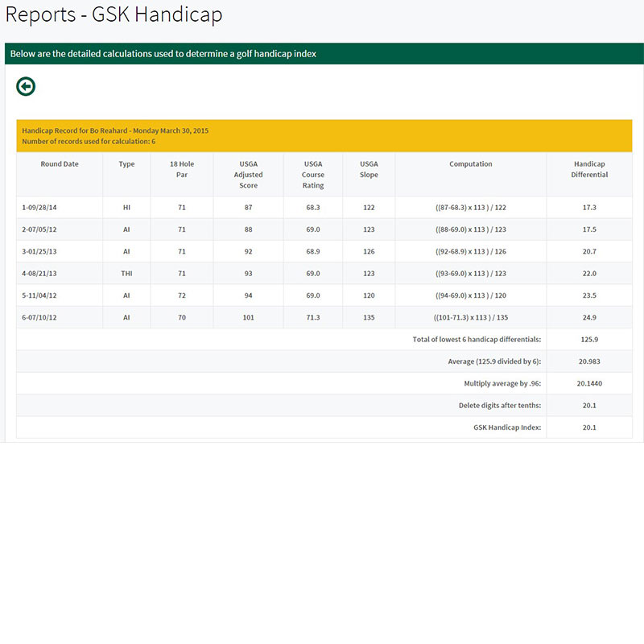Click the THI type cell

(x=126, y=274)
